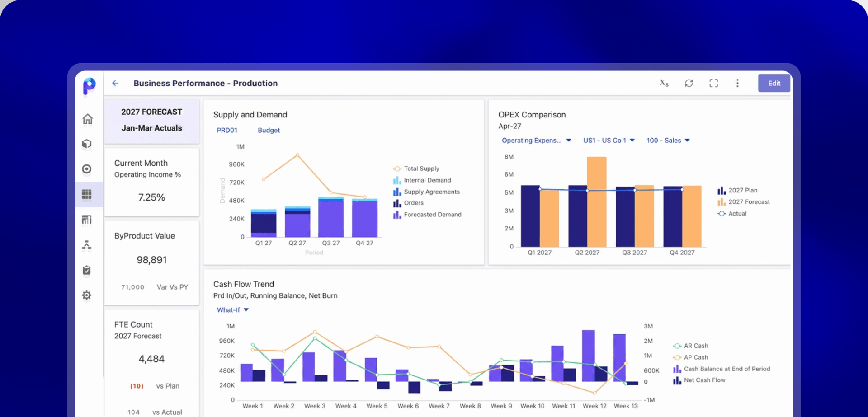Refresh the dashboard with the refresh icon

tap(689, 83)
